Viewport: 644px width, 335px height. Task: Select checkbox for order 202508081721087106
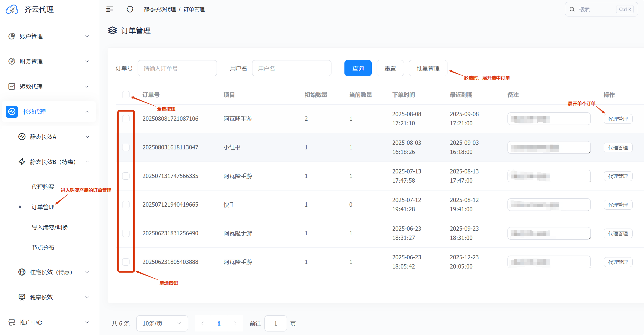[x=126, y=119]
